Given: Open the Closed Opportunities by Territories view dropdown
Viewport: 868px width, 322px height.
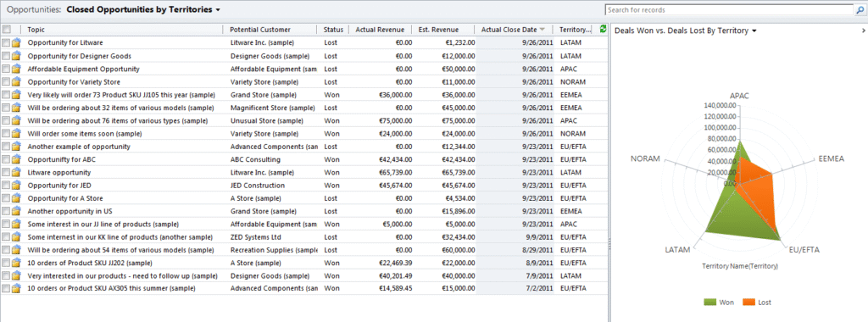Looking at the screenshot, I should click(x=218, y=10).
